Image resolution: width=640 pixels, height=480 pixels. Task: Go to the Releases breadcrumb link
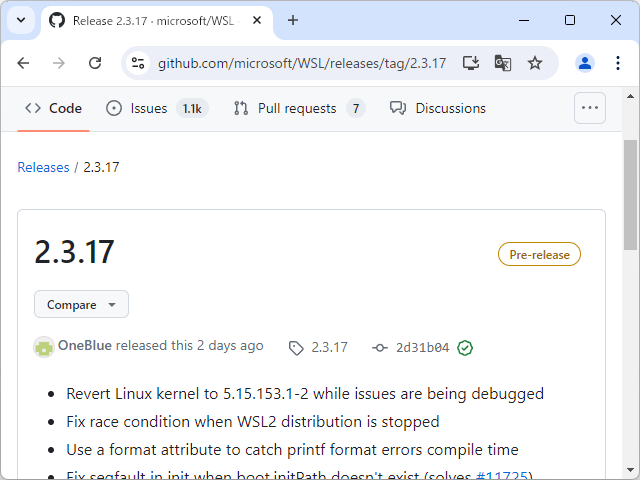(x=43, y=167)
